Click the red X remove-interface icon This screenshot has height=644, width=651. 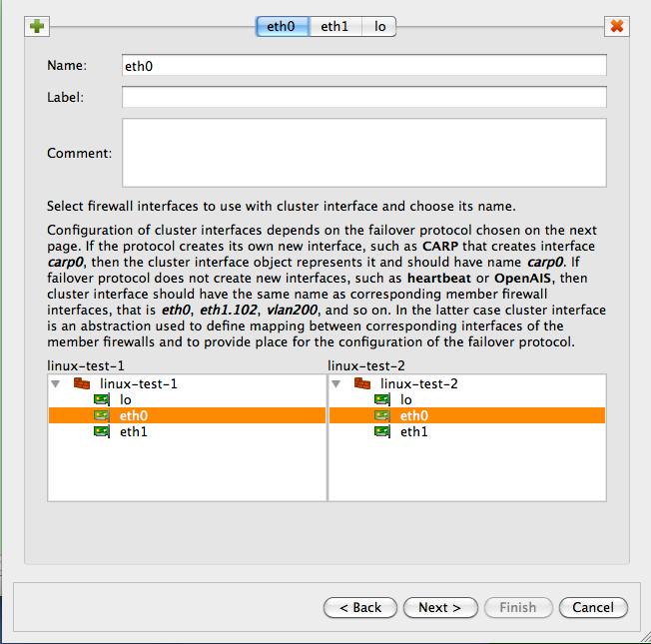[616, 27]
